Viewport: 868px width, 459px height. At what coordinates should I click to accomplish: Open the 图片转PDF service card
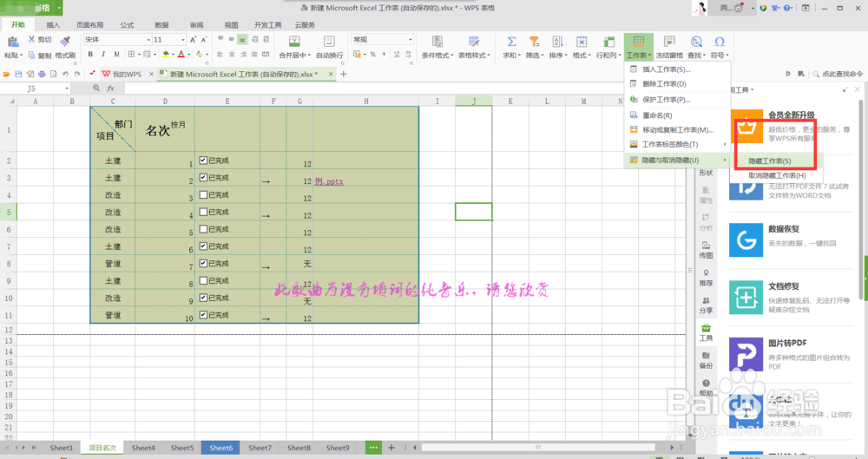(791, 354)
